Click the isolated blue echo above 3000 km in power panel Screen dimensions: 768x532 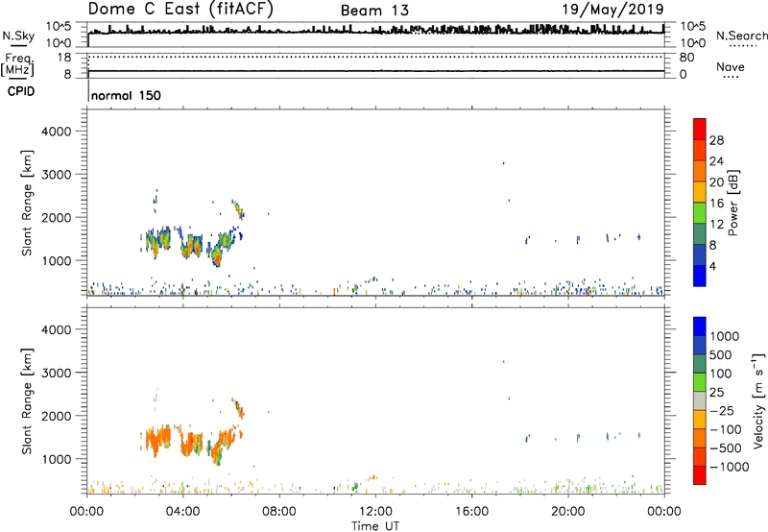[503, 163]
